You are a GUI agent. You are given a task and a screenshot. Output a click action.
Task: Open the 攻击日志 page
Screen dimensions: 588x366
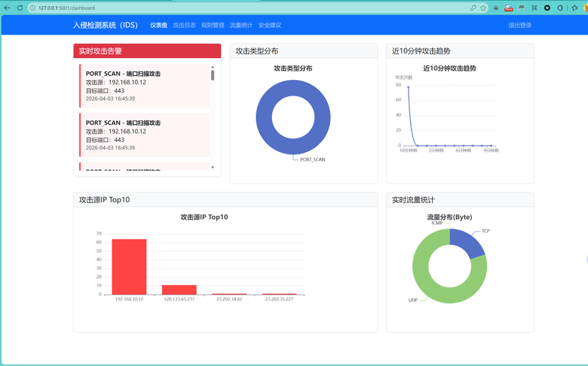tap(184, 25)
